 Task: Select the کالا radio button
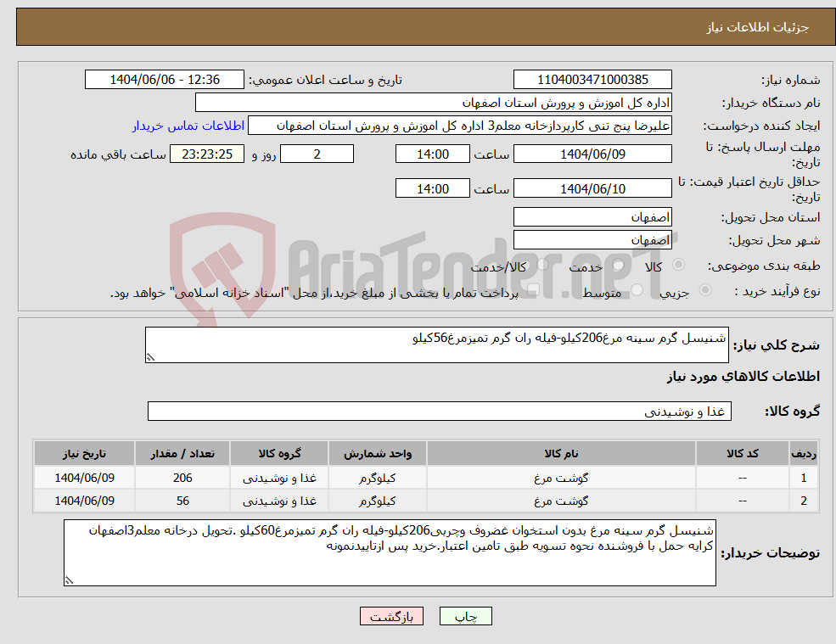point(681,264)
